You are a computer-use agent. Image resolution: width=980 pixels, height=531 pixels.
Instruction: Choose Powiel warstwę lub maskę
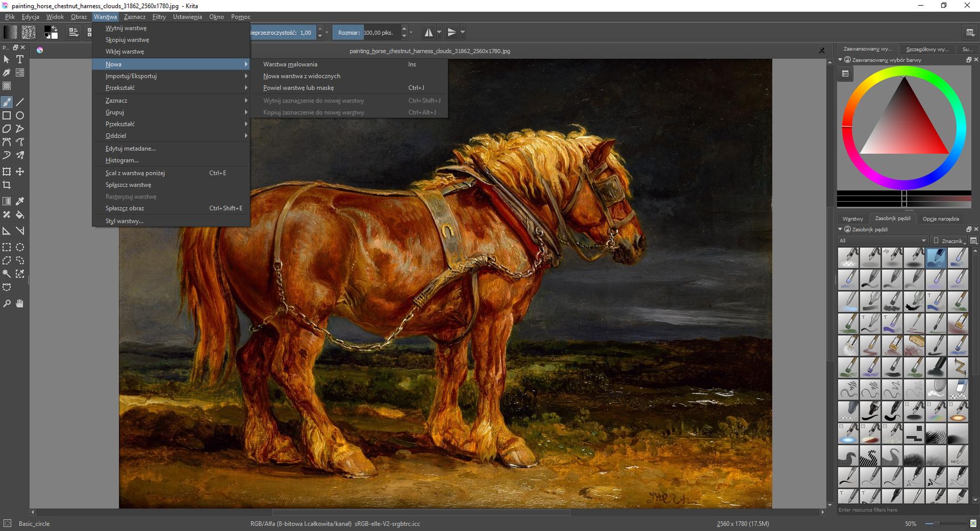pos(349,88)
